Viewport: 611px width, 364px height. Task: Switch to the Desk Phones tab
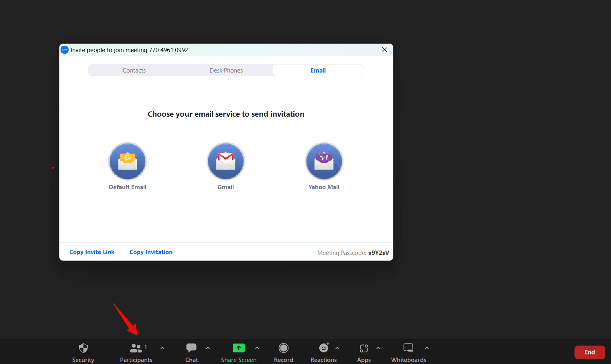[x=226, y=71]
